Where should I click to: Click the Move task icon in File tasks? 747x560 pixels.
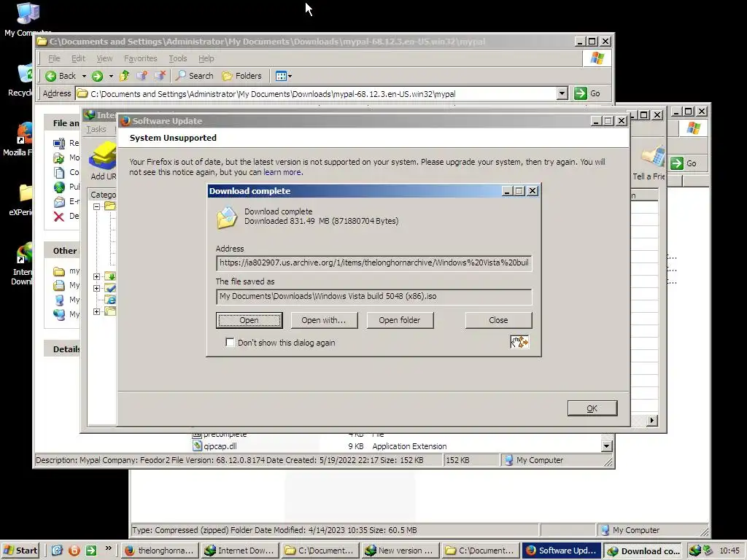pyautogui.click(x=59, y=157)
